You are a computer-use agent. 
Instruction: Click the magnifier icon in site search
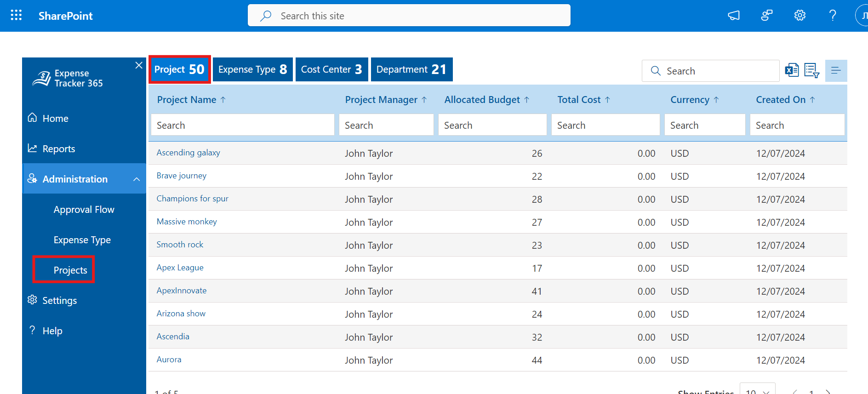(x=266, y=16)
